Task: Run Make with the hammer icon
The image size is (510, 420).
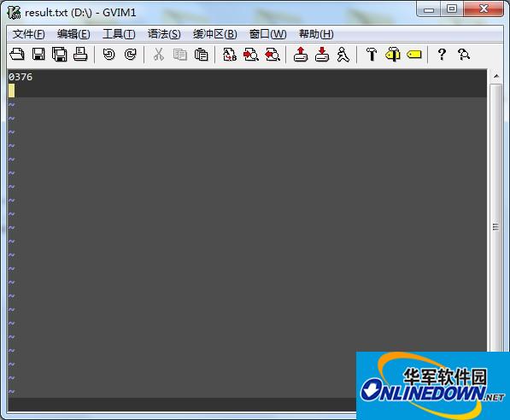Action: tap(372, 55)
